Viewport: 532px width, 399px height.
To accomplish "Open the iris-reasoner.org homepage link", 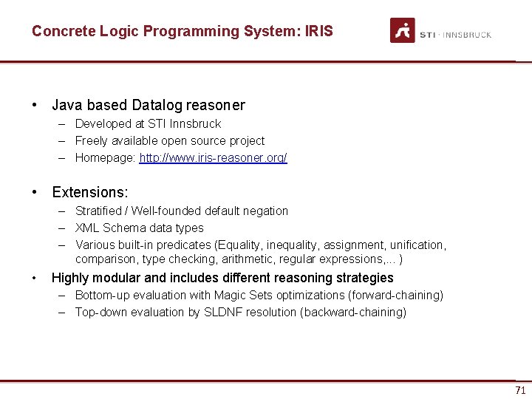I will pos(213,158).
